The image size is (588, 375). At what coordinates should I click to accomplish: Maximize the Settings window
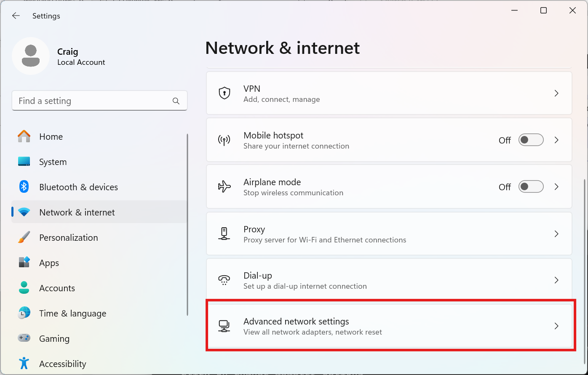coord(543,11)
